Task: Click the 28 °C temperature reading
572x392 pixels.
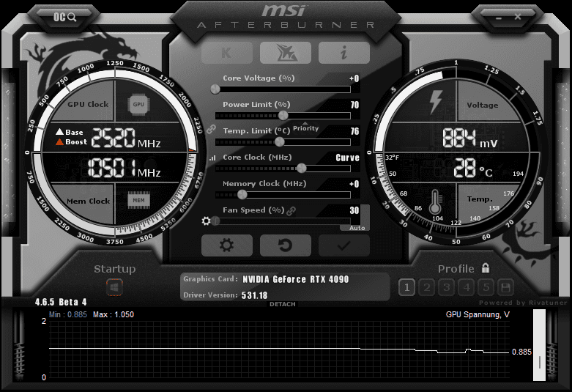Action: 473,169
